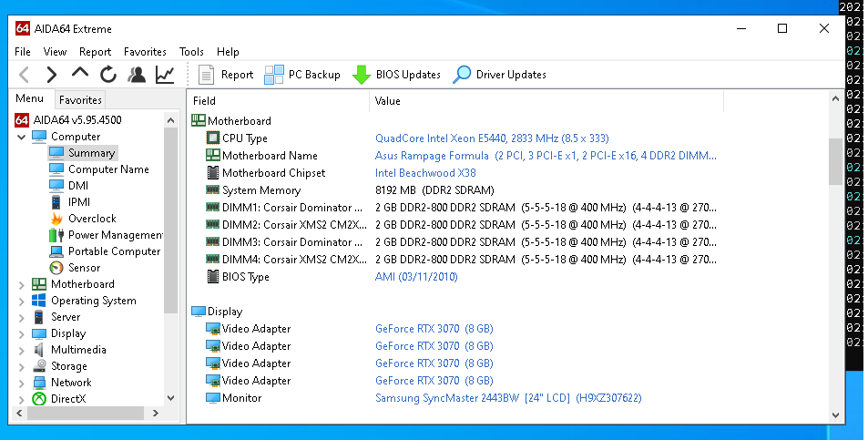This screenshot has width=868, height=440.
Task: Refresh the AIDA64 page
Action: point(108,74)
